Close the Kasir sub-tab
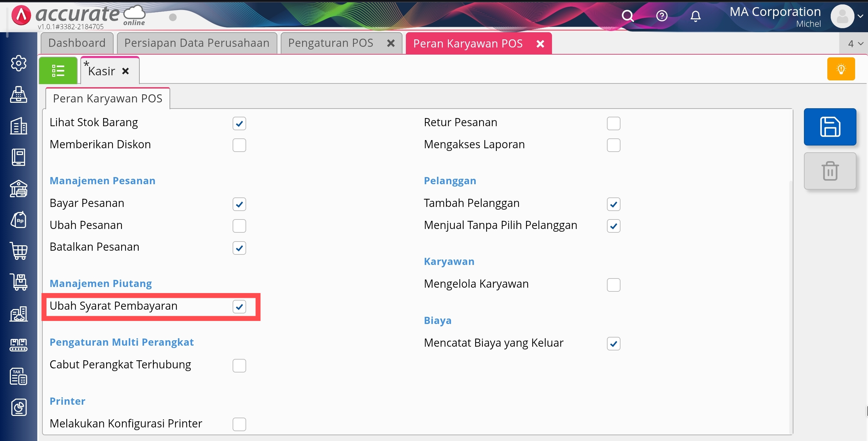 point(125,71)
